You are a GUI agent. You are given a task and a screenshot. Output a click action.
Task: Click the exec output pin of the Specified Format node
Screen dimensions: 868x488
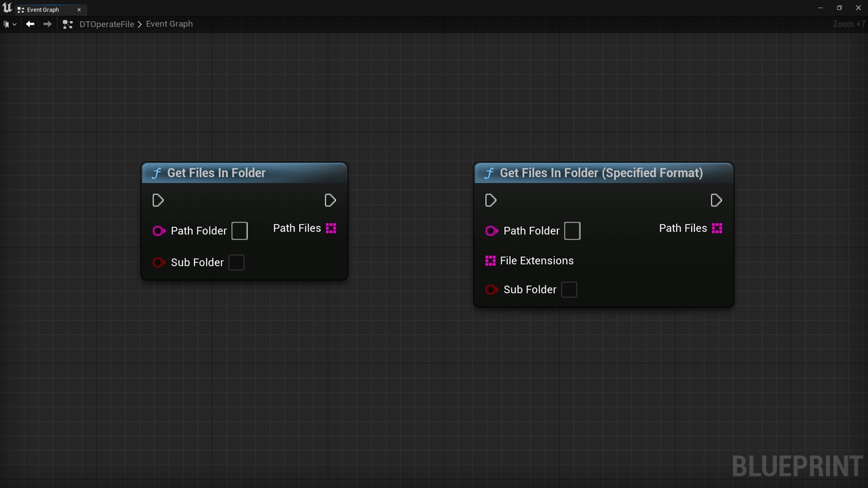click(716, 200)
